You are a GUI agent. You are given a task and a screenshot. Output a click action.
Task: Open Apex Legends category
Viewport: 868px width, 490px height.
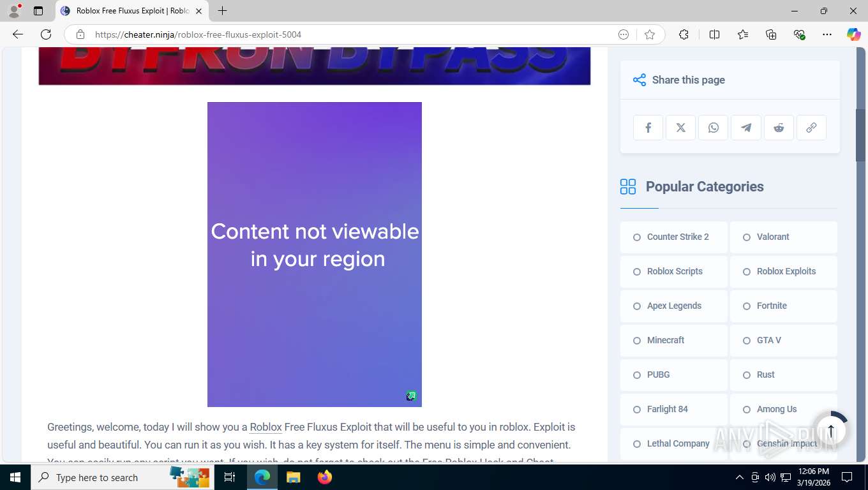coord(673,306)
